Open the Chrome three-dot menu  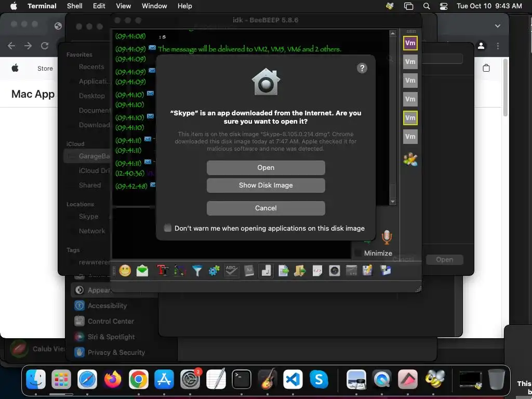click(498, 46)
